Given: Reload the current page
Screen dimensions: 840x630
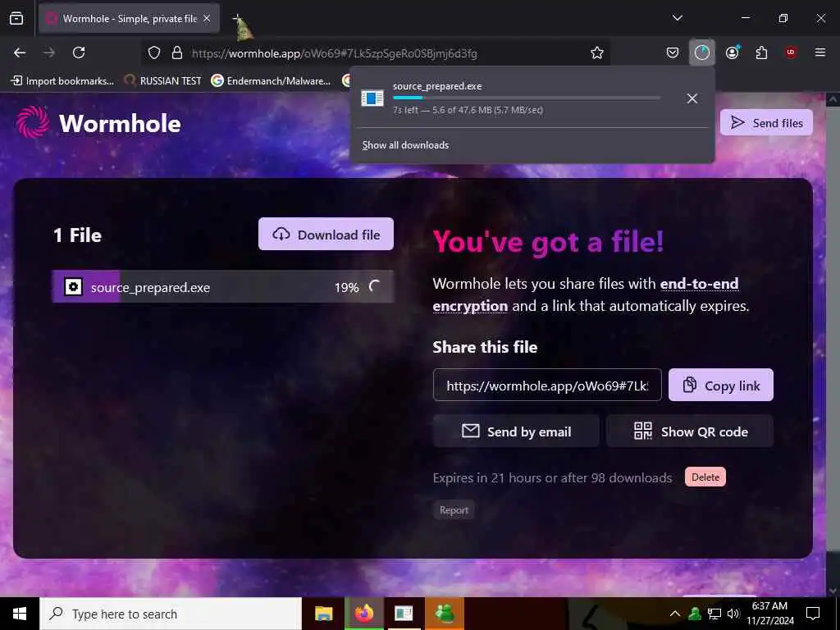Looking at the screenshot, I should tap(79, 52).
